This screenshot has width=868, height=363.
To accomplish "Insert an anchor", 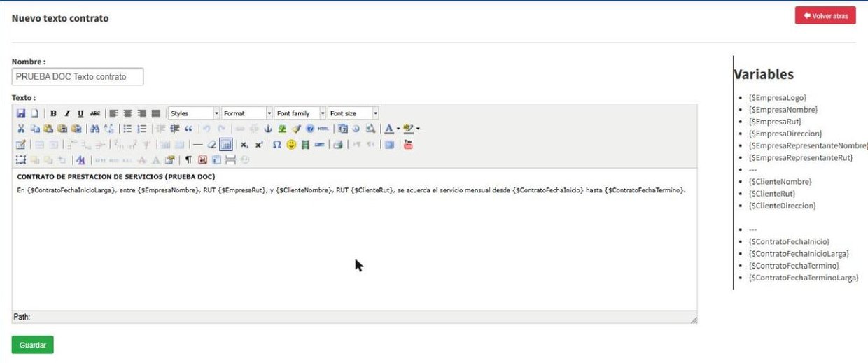I will 268,129.
